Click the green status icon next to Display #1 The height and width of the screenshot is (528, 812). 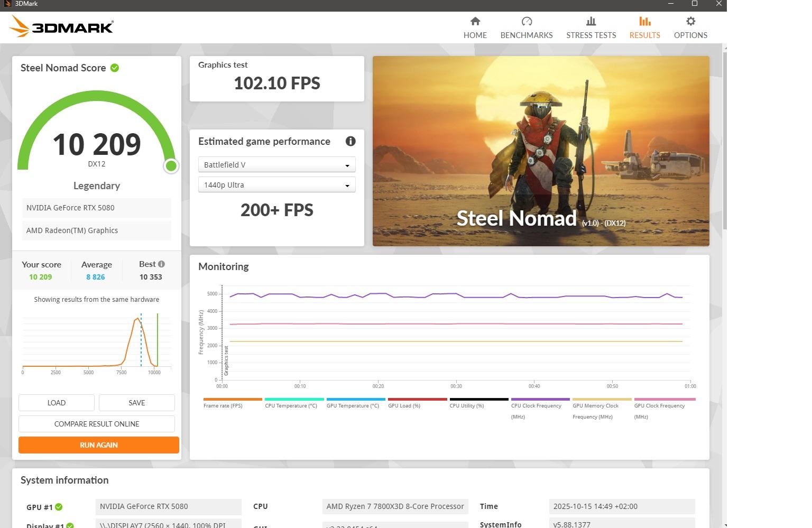(70, 525)
